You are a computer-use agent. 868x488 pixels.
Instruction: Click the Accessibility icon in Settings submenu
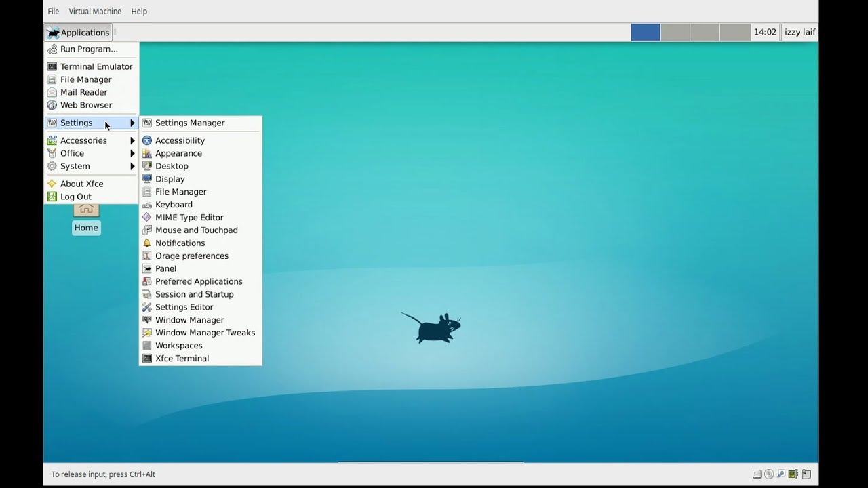point(147,140)
